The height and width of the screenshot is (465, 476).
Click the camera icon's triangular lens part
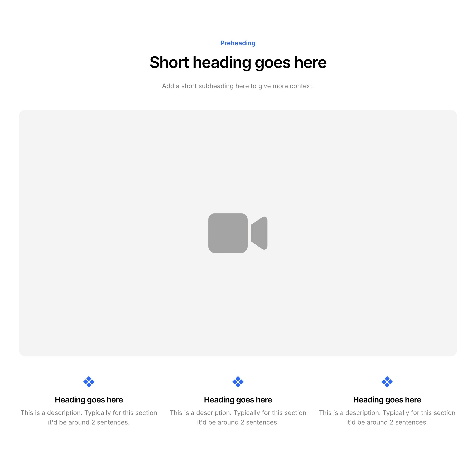[x=259, y=233]
